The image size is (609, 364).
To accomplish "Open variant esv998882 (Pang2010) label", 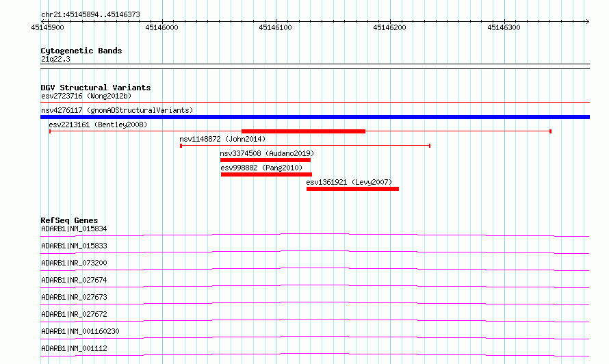I will click(261, 168).
